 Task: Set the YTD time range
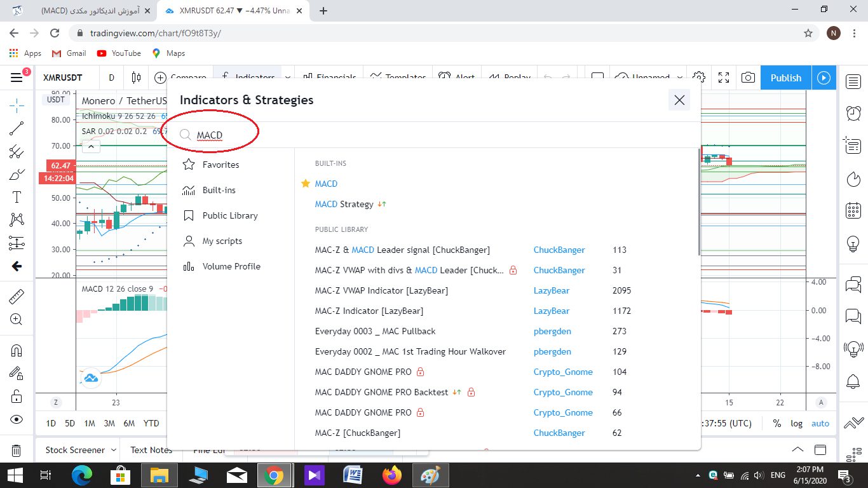(x=151, y=423)
